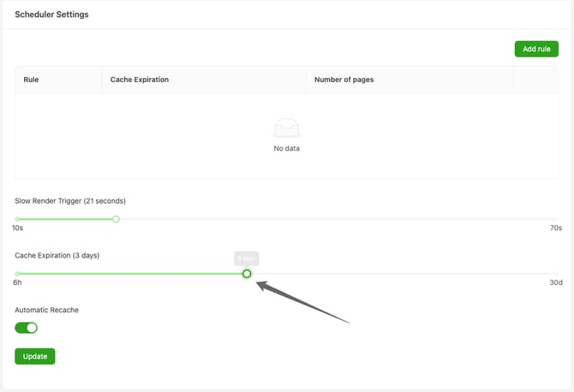This screenshot has height=392, width=574.
Task: Disable the Automatic Recache switch
Action: 27,327
